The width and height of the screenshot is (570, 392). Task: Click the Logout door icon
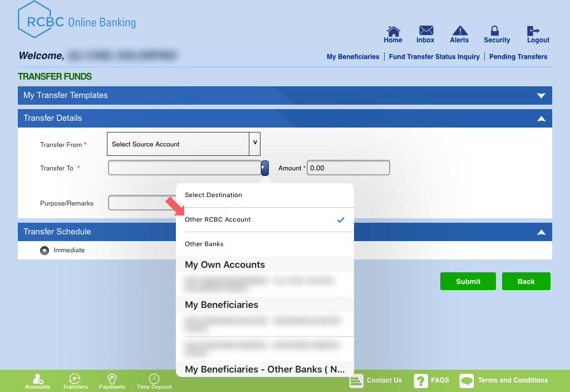(533, 31)
